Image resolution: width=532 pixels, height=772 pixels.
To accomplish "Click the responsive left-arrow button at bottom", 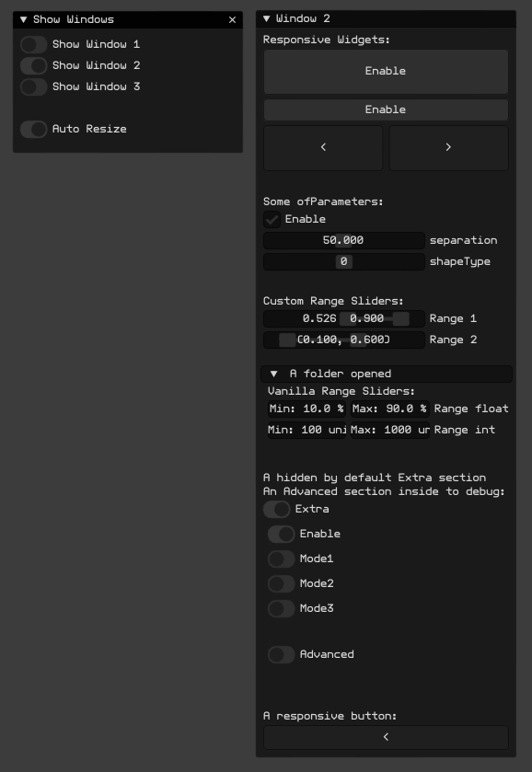I will click(x=386, y=737).
